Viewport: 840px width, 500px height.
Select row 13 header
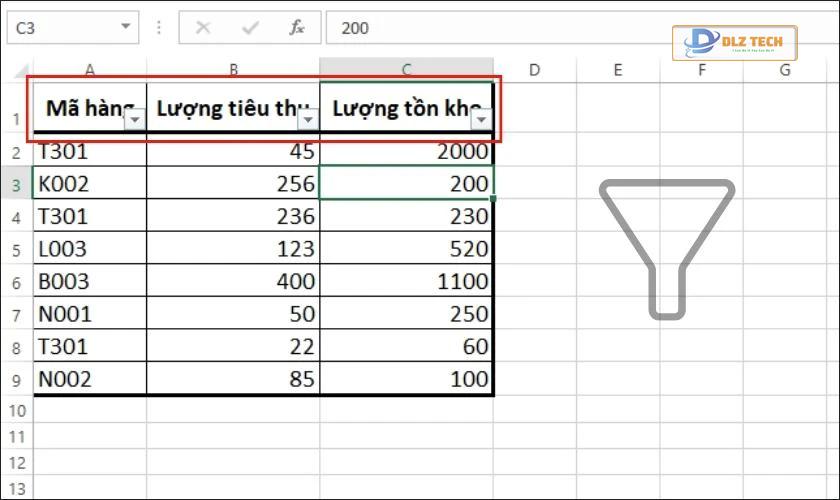pos(17,488)
